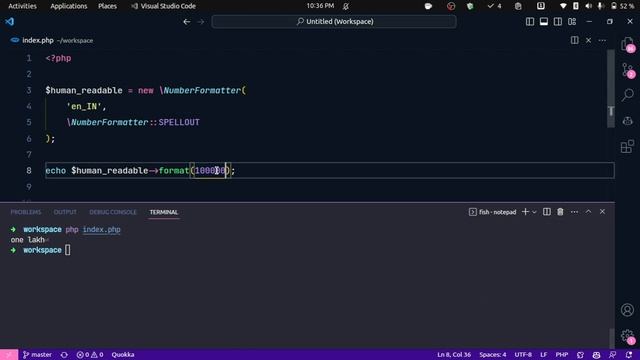
Task: Go back with the navigation arrow
Action: click(x=187, y=22)
